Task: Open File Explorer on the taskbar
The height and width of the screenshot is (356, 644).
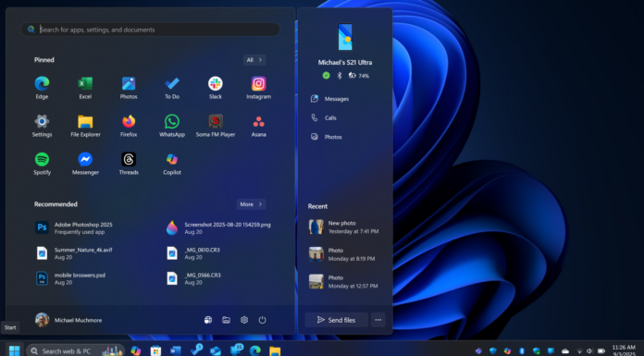Action: (275, 350)
